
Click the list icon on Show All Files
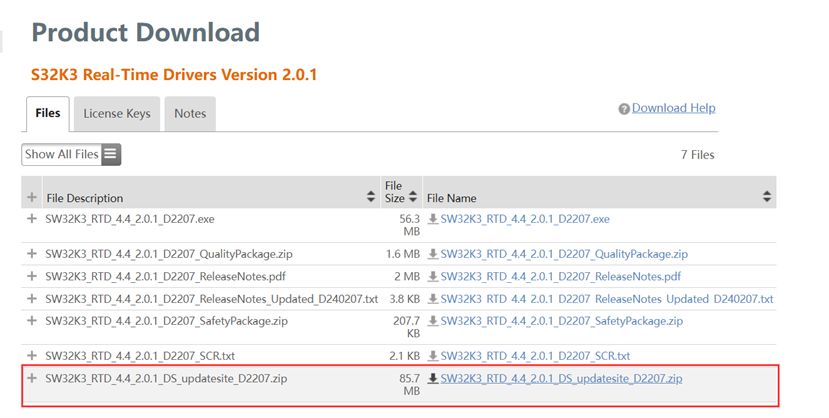tap(110, 154)
